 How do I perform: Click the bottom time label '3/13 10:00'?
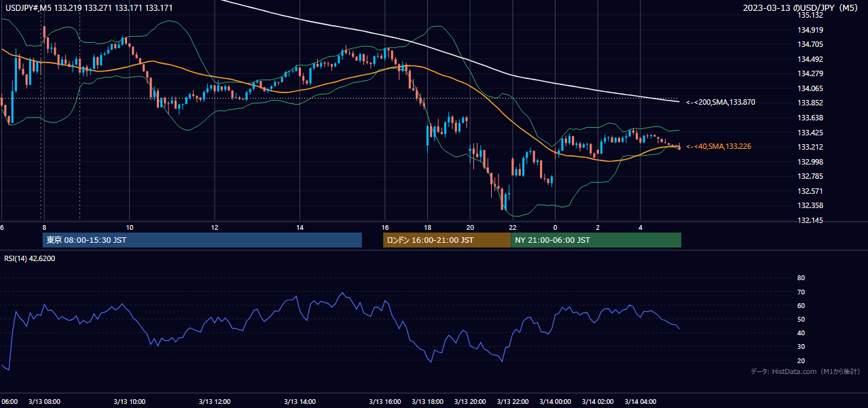(130, 402)
